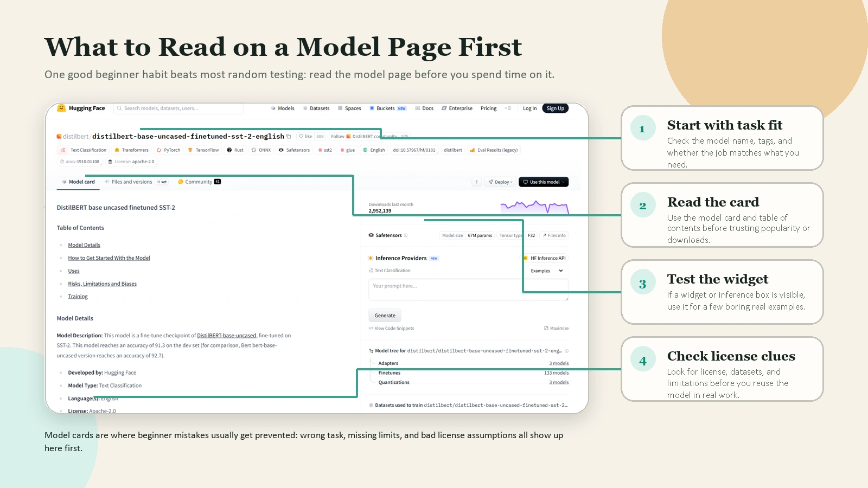Viewport: 868px width, 488px height.
Task: Open How to Get Started With the Model link
Action: pyautogui.click(x=109, y=258)
